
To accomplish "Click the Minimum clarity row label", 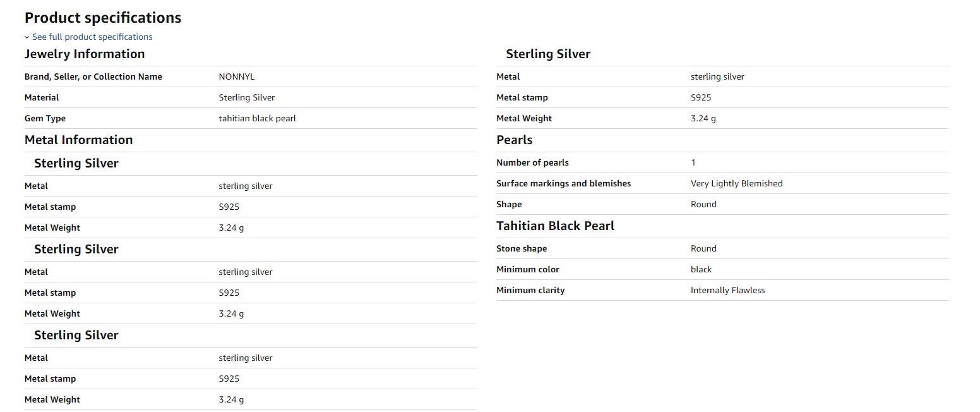I will (530, 290).
